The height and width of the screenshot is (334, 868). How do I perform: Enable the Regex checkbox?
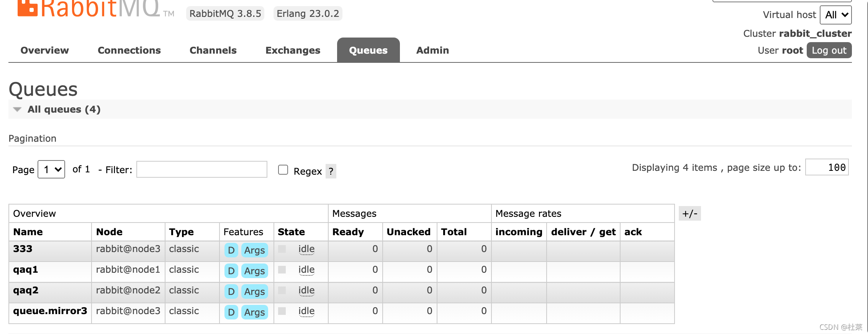(283, 170)
